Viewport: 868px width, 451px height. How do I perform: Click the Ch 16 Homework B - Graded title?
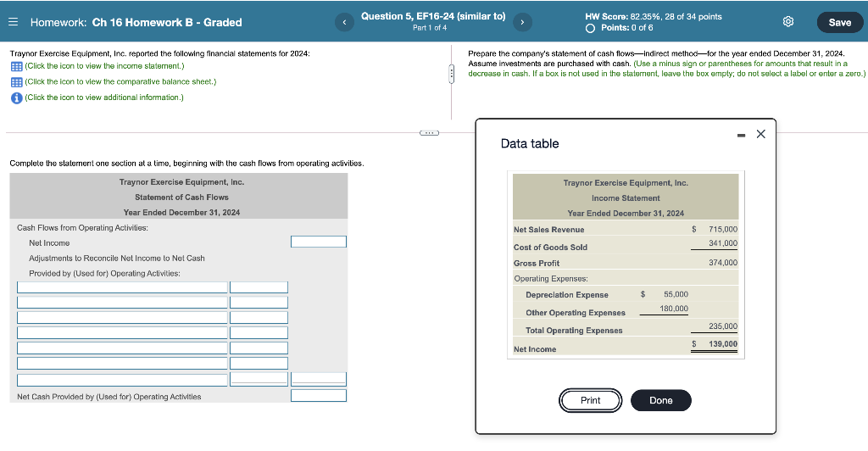coord(167,23)
